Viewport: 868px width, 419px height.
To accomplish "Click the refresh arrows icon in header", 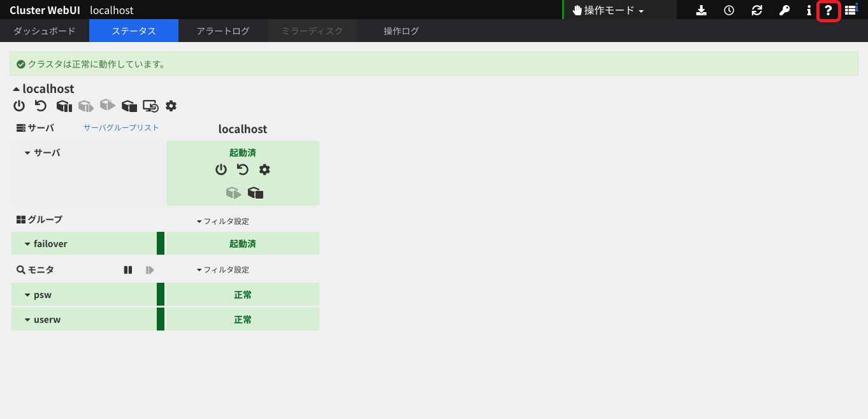I will 757,11.
